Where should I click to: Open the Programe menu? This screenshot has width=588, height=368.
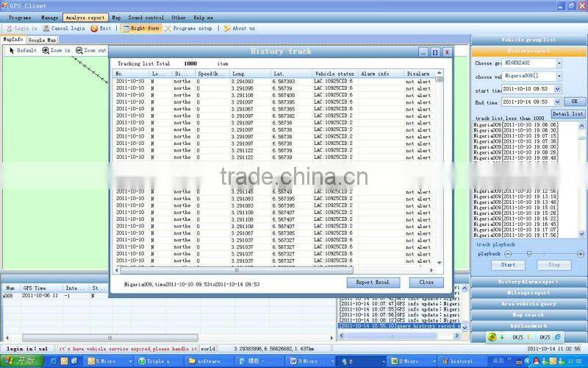[20, 18]
